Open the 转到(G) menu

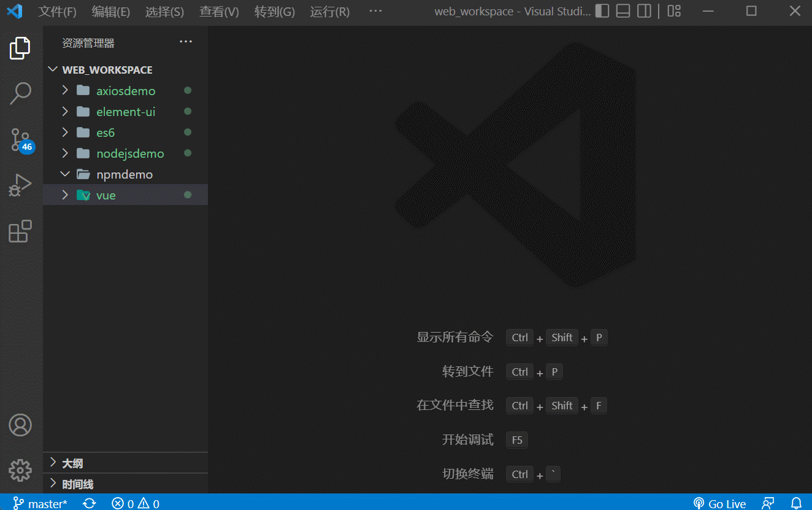[274, 12]
